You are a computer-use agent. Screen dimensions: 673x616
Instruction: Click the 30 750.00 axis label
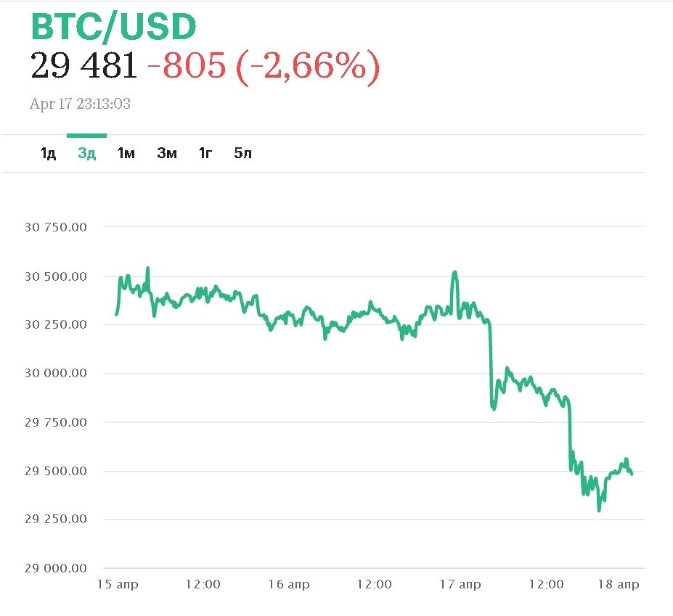56,227
